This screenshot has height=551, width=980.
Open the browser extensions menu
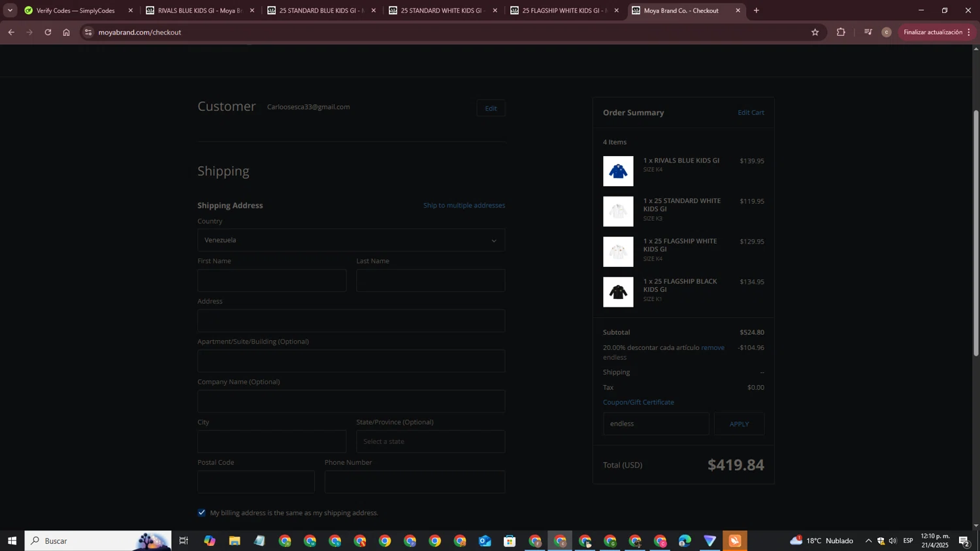pos(841,32)
